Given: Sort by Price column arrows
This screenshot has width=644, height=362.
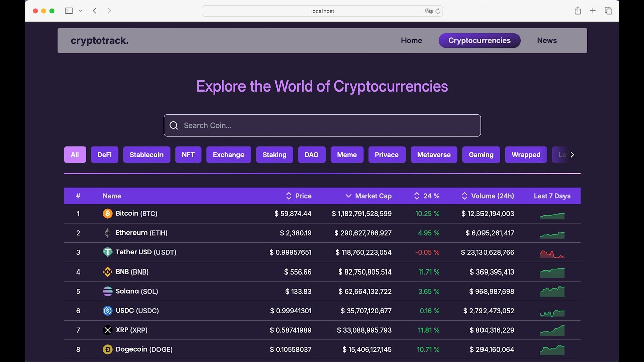Looking at the screenshot, I should [x=289, y=196].
